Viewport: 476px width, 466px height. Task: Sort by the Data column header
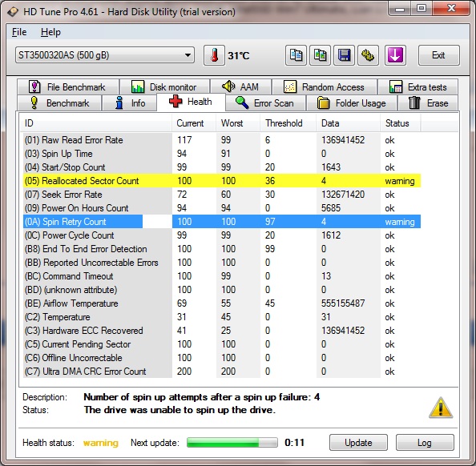pos(349,123)
